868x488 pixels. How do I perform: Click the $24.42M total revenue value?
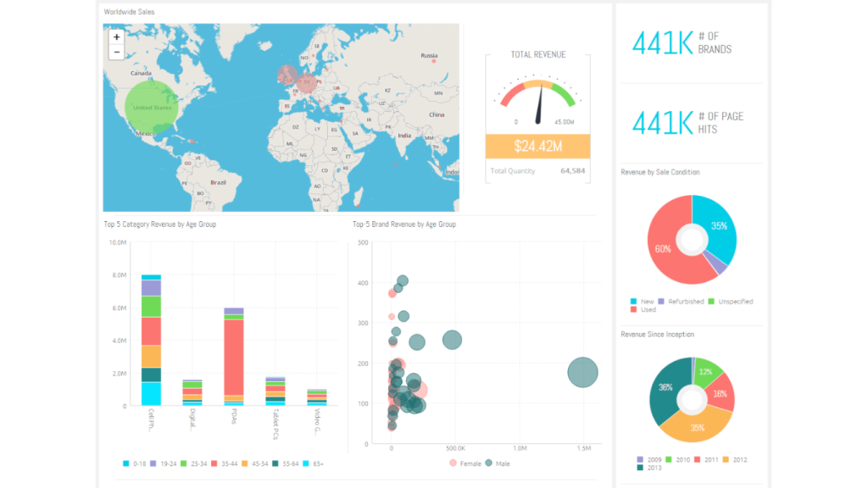point(537,147)
